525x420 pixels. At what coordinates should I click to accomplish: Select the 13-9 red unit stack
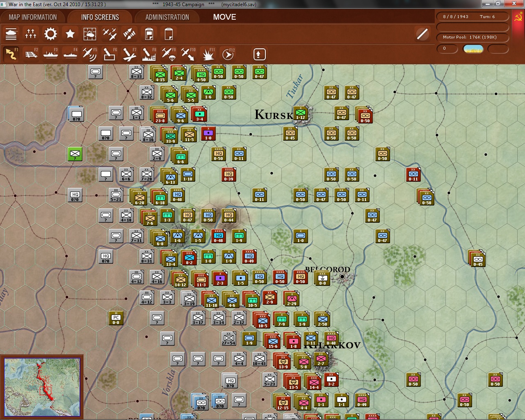[283, 362]
